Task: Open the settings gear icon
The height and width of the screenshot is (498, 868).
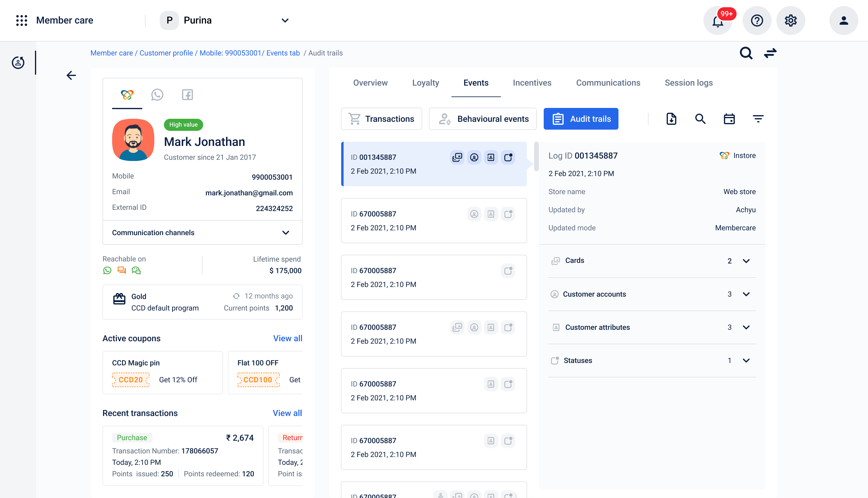Action: pos(791,21)
